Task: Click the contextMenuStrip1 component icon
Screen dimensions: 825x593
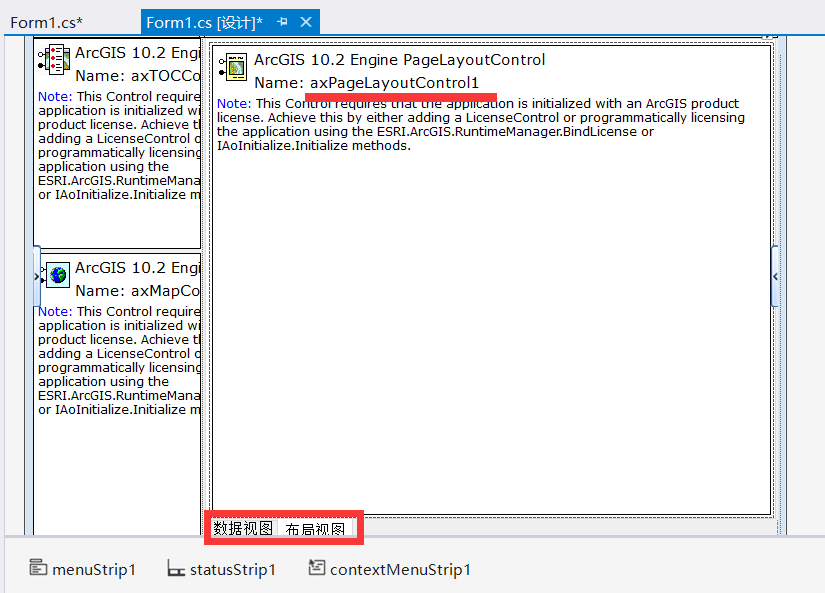Action: point(316,567)
